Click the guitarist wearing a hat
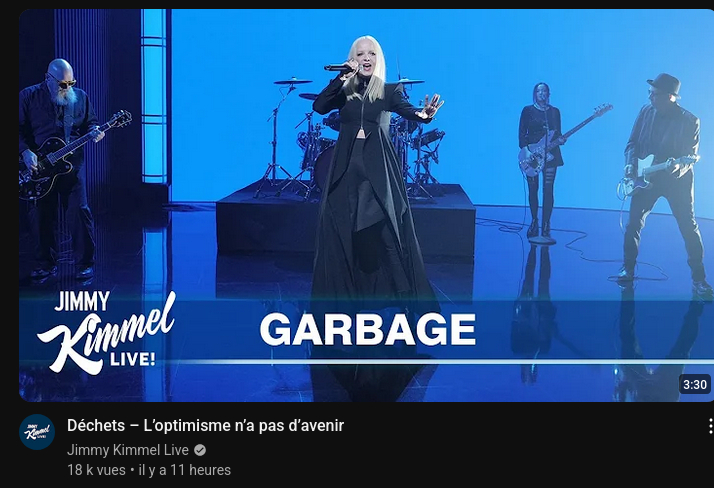The width and height of the screenshot is (714, 488). (663, 180)
